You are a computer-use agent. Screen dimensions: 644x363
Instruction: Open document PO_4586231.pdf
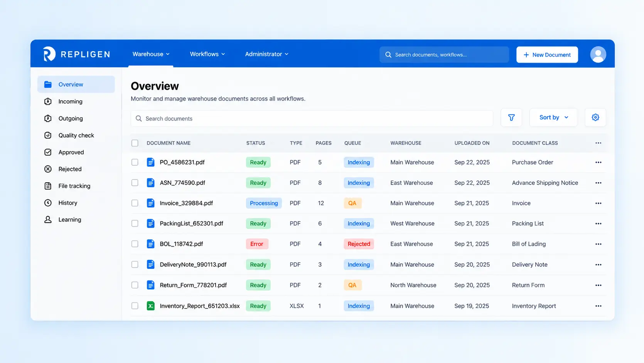click(x=182, y=162)
